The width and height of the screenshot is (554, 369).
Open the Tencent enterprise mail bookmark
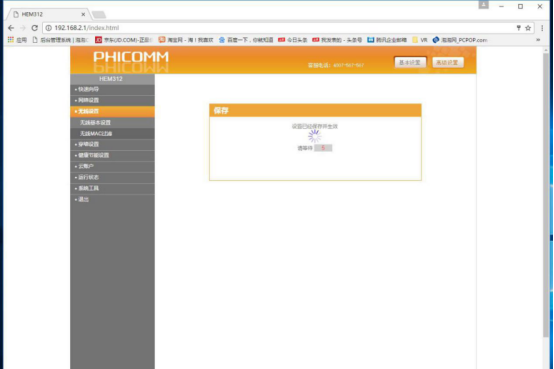(x=387, y=40)
